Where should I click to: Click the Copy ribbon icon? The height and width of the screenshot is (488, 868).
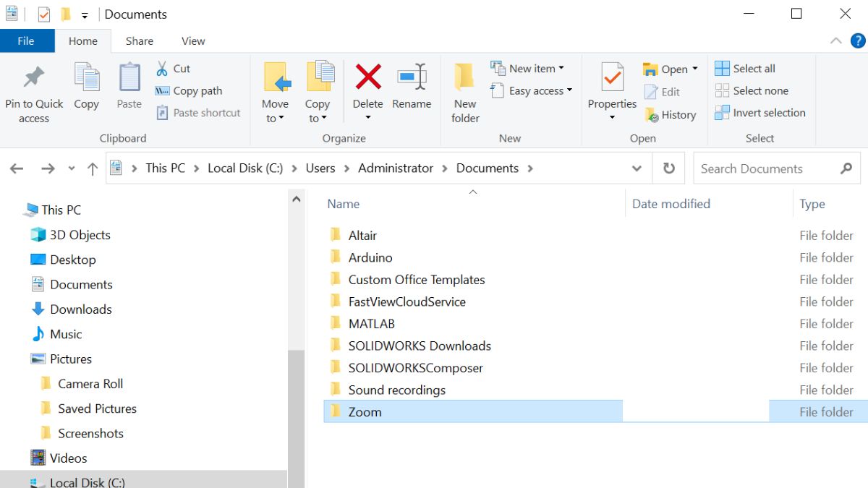(86, 87)
